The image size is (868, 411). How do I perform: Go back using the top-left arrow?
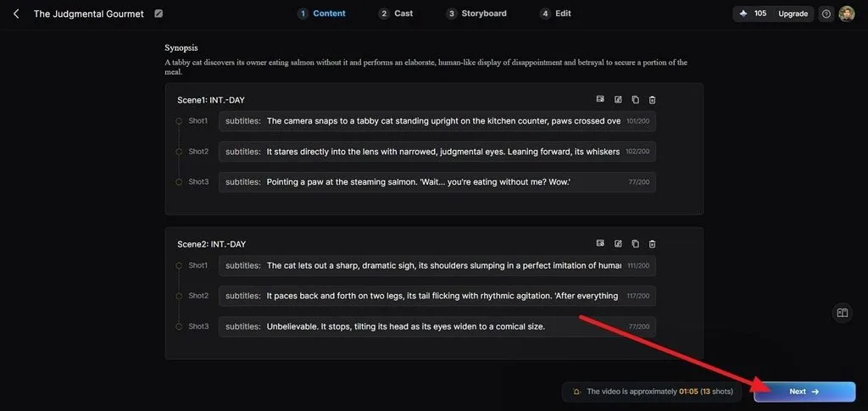pyautogui.click(x=16, y=14)
